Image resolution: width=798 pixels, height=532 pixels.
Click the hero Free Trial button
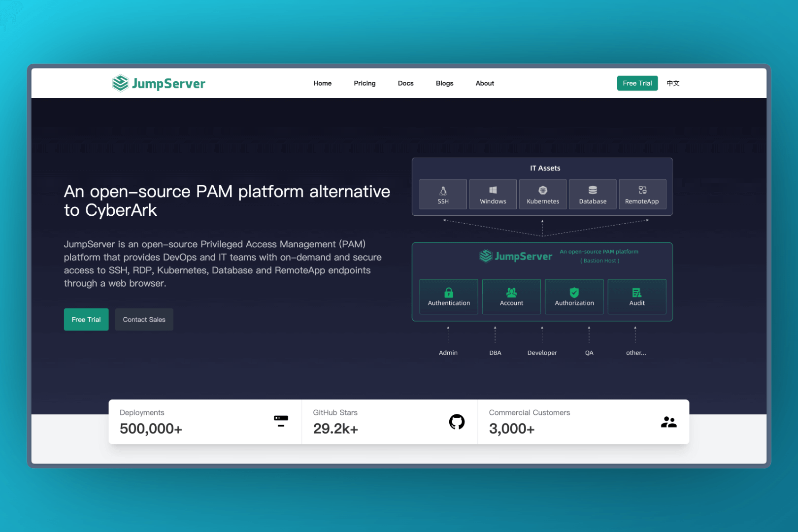pyautogui.click(x=86, y=320)
